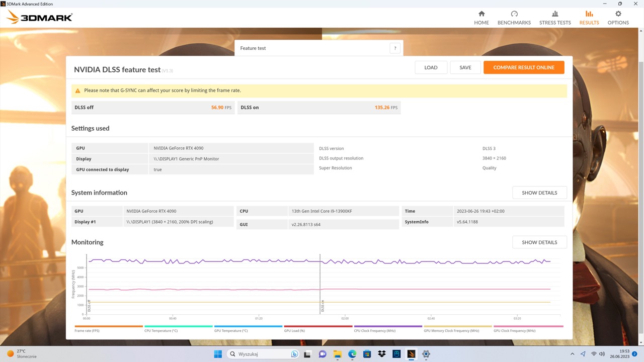Open the mouse utility app on the taskbar

point(396,354)
